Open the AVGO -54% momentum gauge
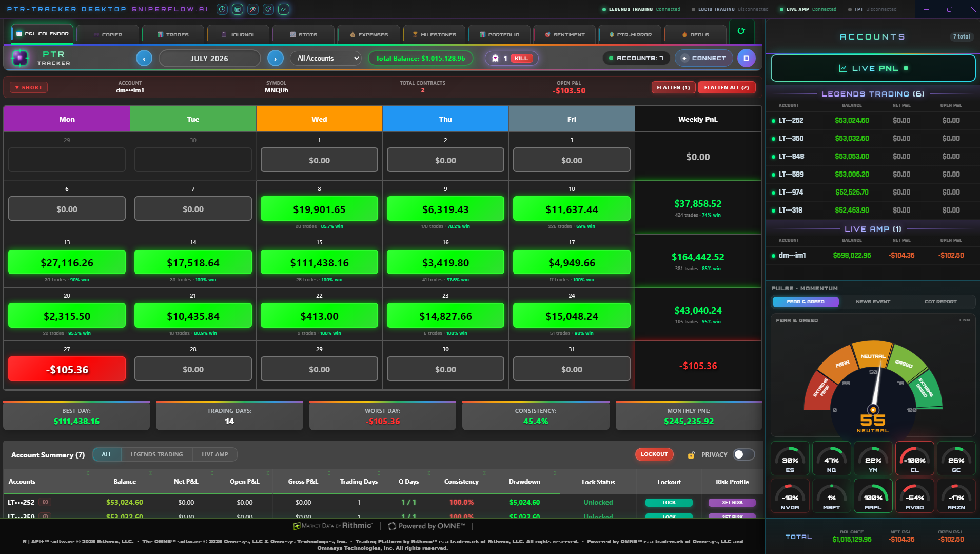980x554 pixels. 915,496
